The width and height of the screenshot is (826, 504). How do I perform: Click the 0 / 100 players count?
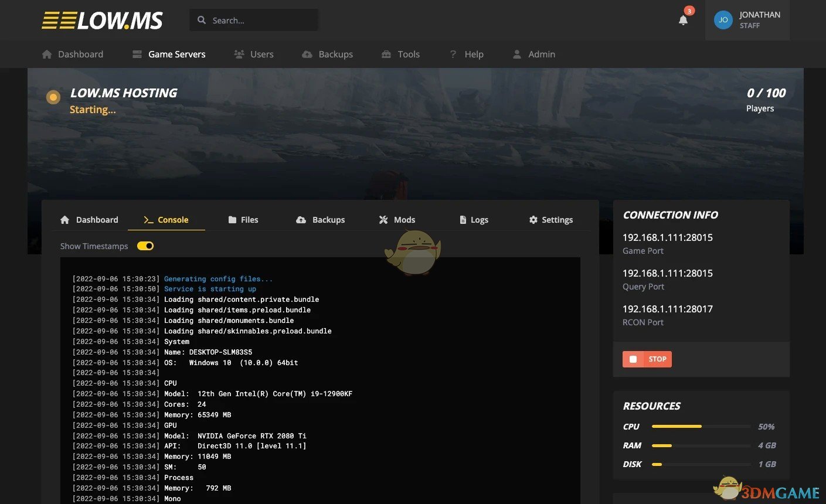[766, 93]
